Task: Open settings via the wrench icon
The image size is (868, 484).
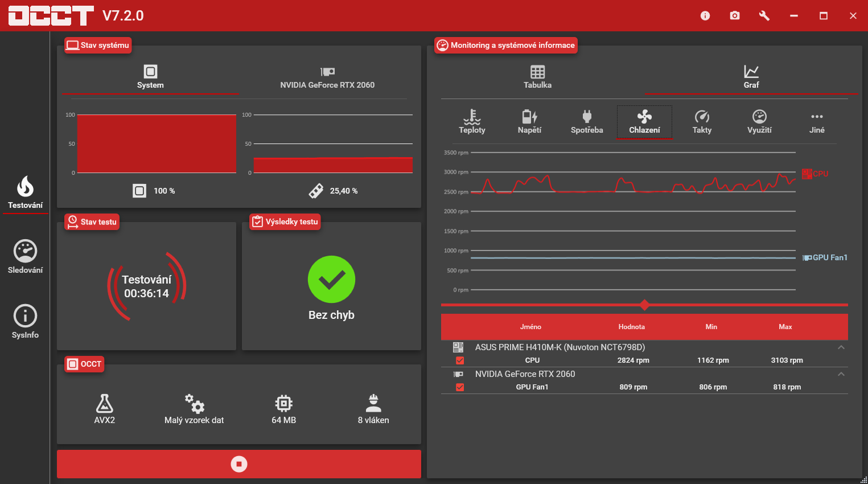Action: point(764,15)
